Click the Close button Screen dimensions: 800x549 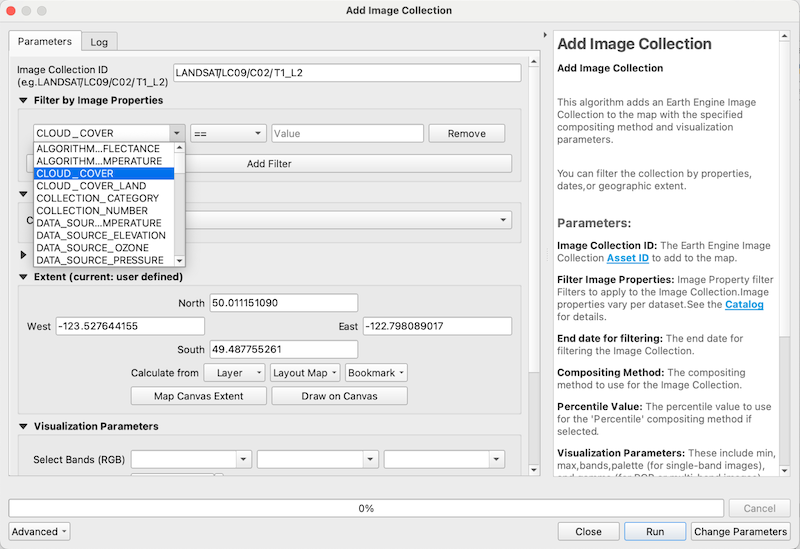click(588, 532)
